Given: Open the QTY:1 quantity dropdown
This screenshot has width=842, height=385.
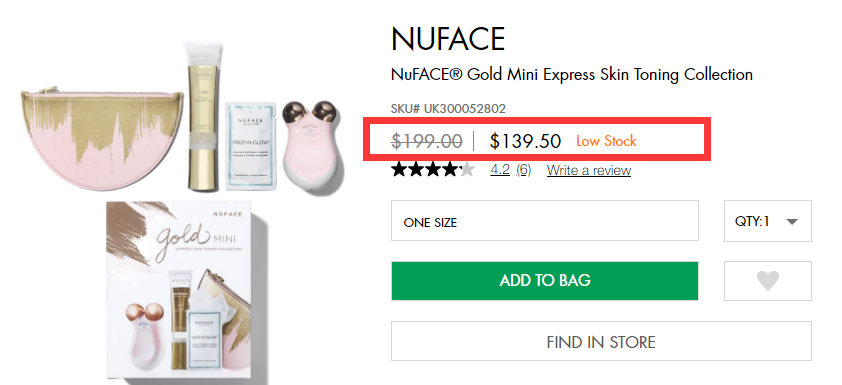Looking at the screenshot, I should pyautogui.click(x=767, y=221).
